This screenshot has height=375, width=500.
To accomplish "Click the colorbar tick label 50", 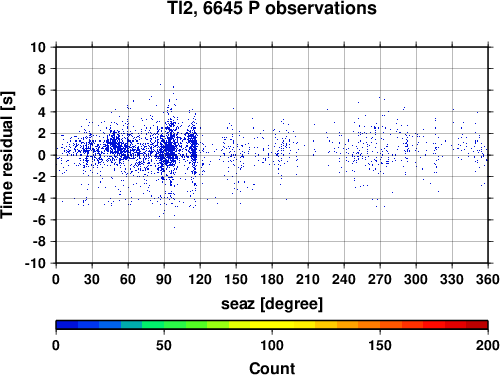I will pyautogui.click(x=164, y=345).
